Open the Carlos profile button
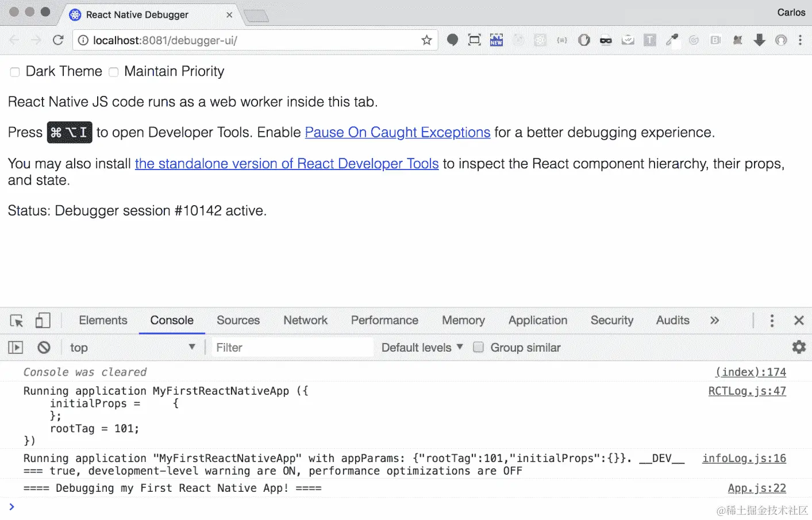The image size is (812, 520). click(x=791, y=12)
